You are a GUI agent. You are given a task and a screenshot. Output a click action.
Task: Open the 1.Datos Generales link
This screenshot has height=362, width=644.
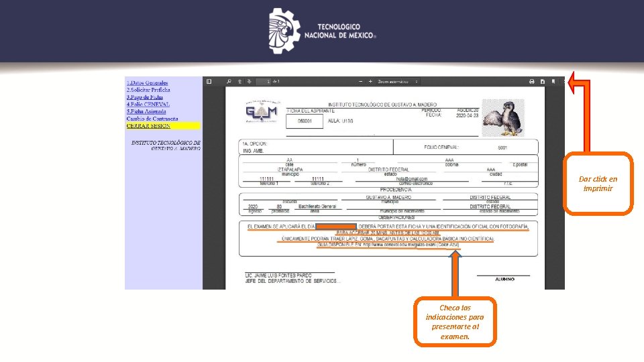coord(147,83)
